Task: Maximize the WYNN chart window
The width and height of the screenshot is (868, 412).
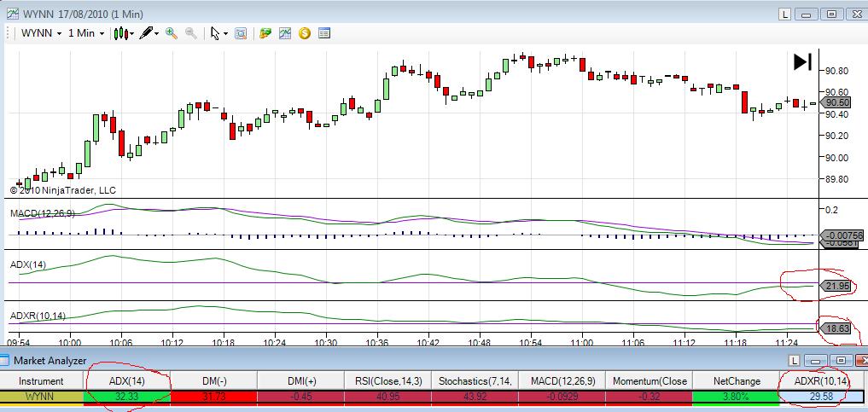Action: click(831, 15)
